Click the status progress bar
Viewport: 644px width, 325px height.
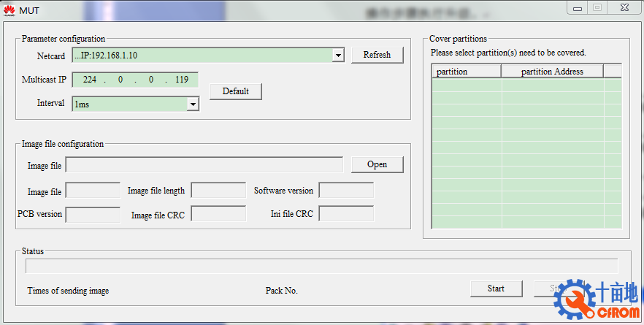tap(321, 266)
